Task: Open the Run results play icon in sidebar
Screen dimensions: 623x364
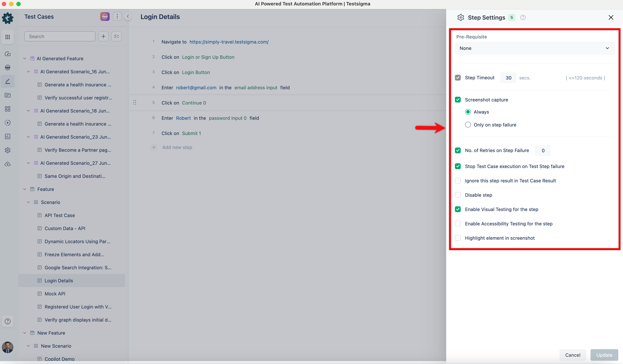Action: (x=8, y=122)
